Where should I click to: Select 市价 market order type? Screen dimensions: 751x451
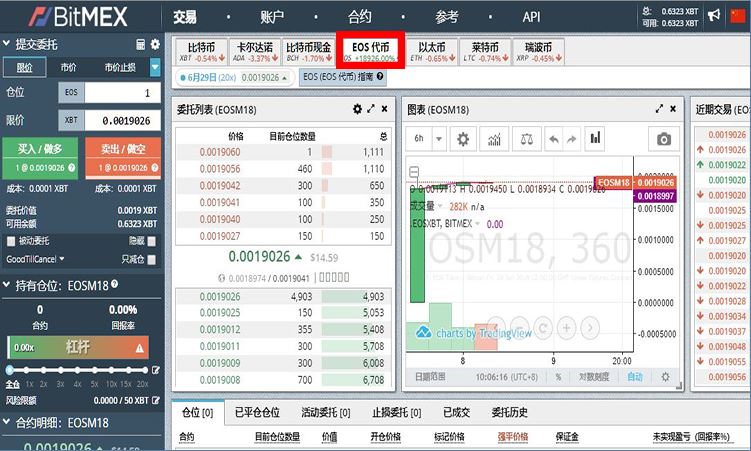click(x=68, y=67)
